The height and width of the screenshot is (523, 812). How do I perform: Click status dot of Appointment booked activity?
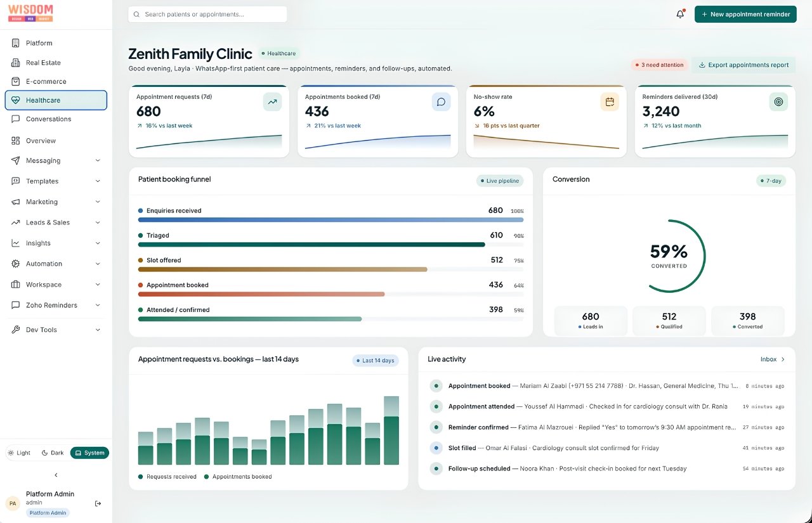click(x=436, y=385)
